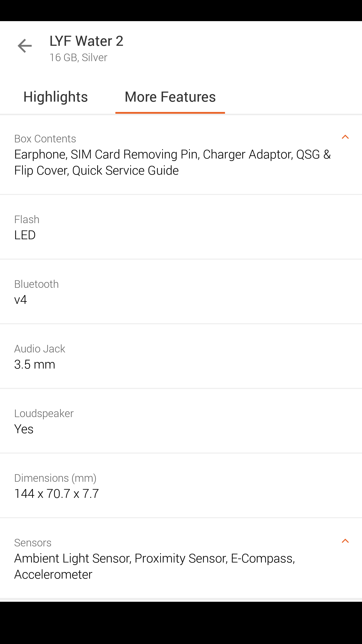Select the Loudspeaker row label

44,414
